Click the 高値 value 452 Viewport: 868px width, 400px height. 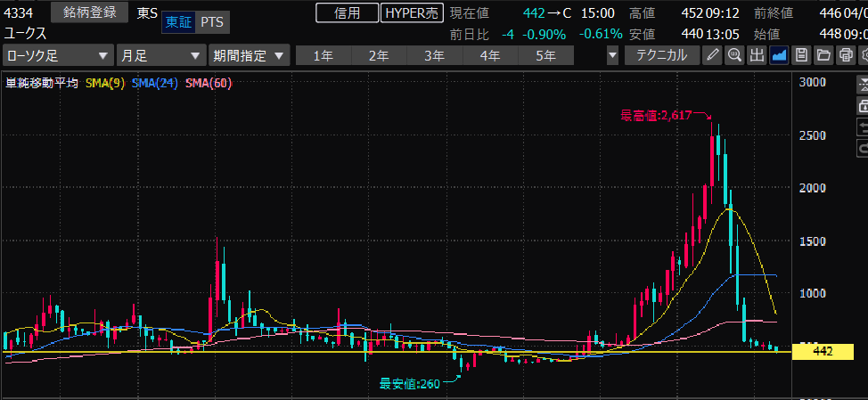(x=693, y=13)
